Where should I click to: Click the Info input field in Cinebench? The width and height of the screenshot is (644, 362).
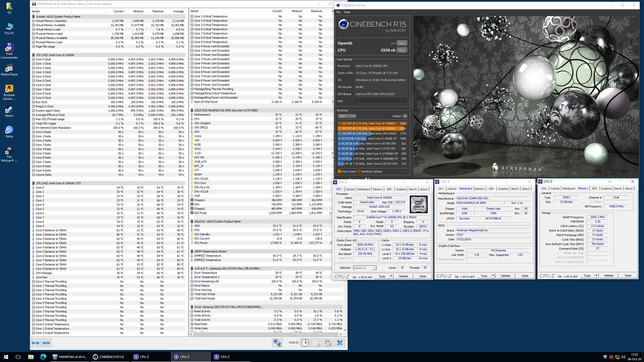point(381,101)
